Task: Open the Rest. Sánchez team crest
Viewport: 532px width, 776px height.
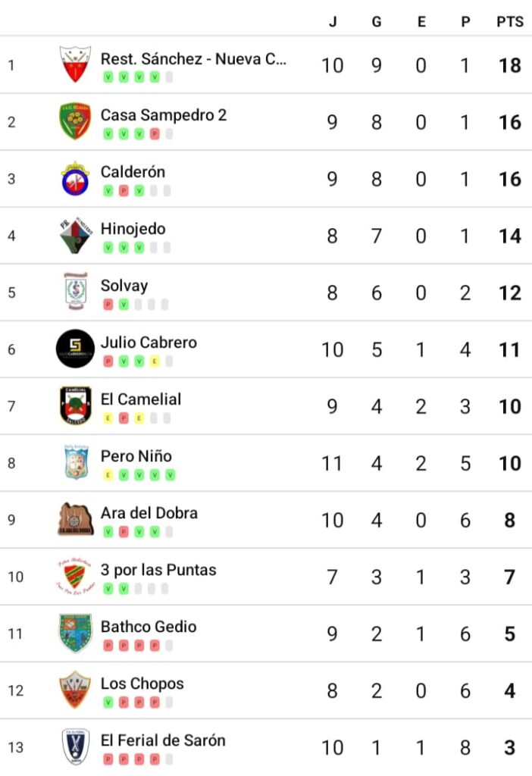Action: (75, 64)
